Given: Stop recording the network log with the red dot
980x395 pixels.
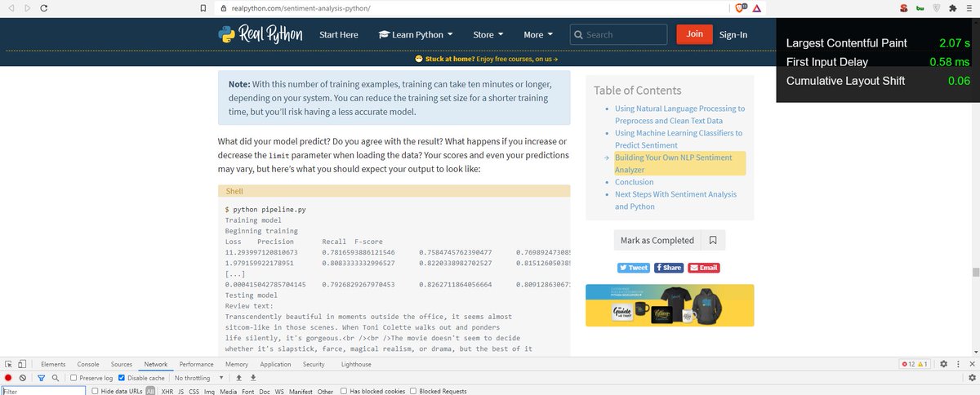Looking at the screenshot, I should point(8,378).
